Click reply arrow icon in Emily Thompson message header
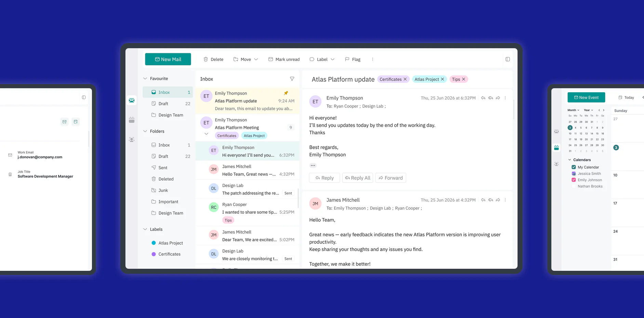 pyautogui.click(x=483, y=98)
